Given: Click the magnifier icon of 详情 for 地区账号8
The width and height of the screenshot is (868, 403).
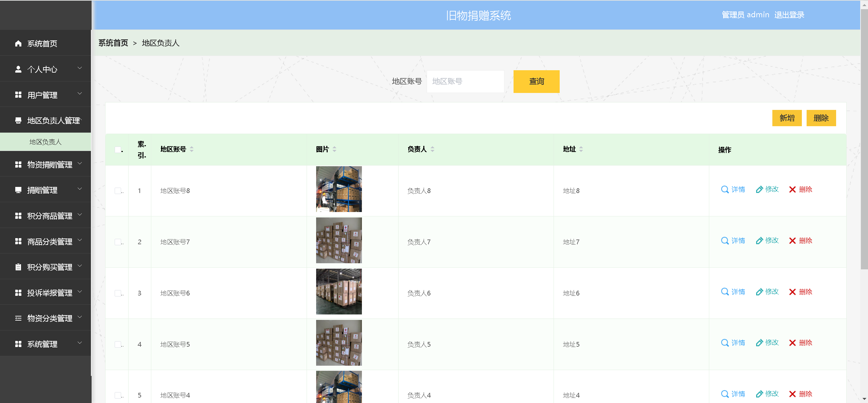Looking at the screenshot, I should coord(725,189).
